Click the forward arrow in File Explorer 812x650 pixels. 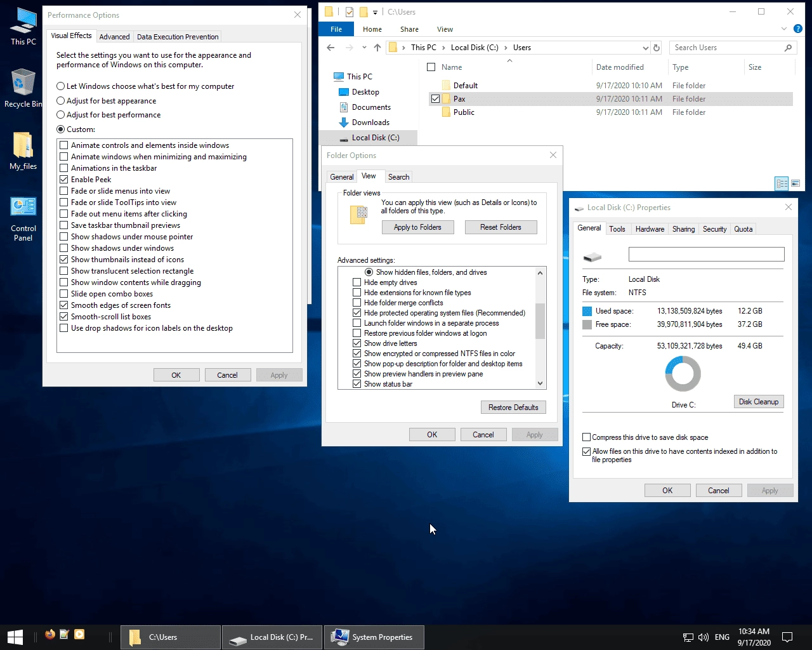tap(349, 48)
